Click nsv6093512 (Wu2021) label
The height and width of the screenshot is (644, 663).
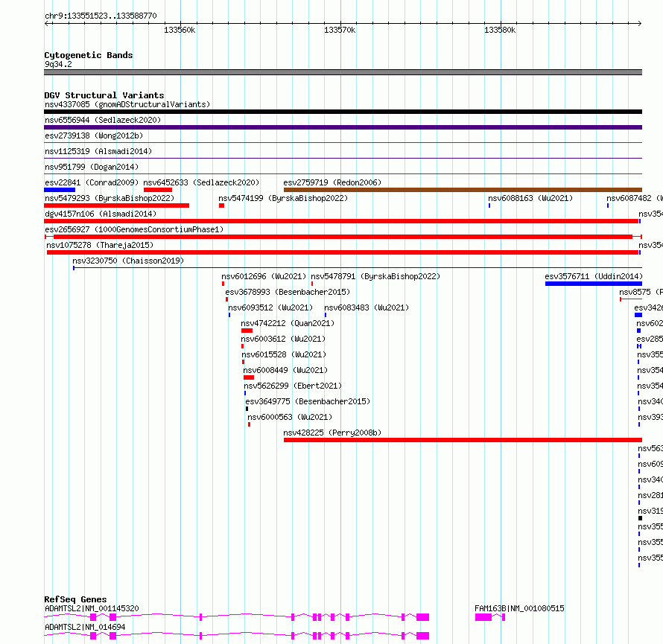point(270,307)
